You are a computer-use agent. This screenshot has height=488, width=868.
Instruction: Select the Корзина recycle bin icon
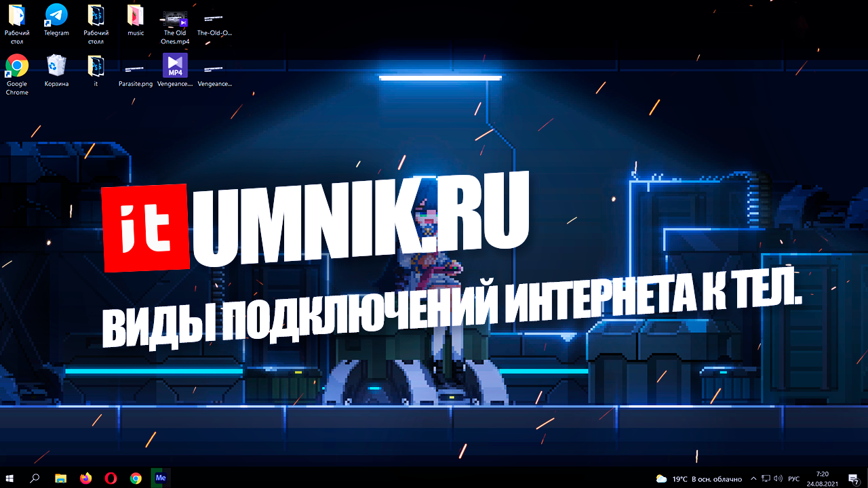pos(56,70)
